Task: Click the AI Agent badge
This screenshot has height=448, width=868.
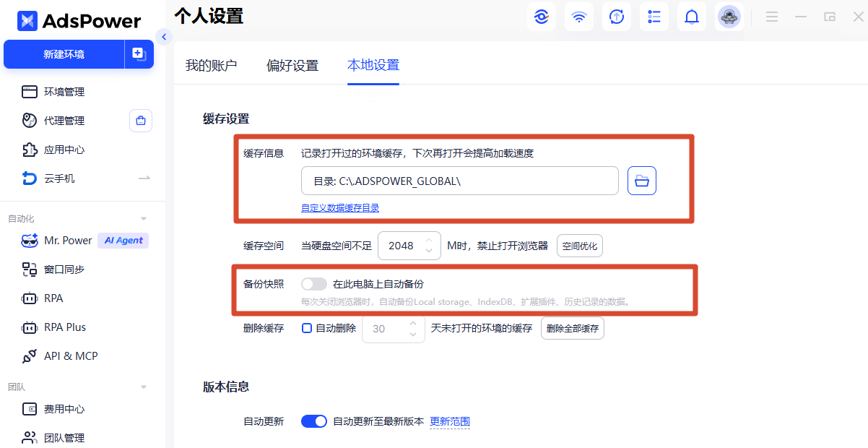Action: 123,241
